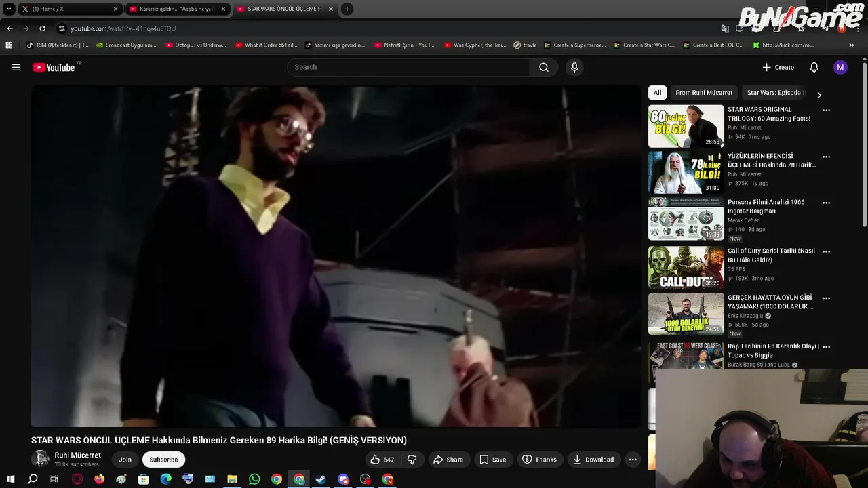Select the All filter chip

(x=657, y=93)
